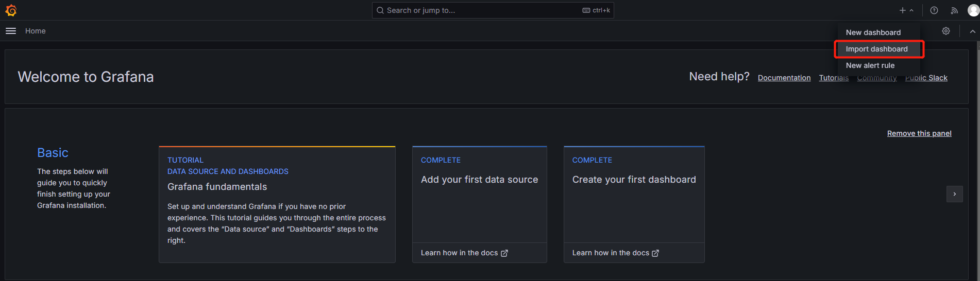Click the Grafana logo icon
This screenshot has height=281, width=980.
pyautogui.click(x=11, y=10)
